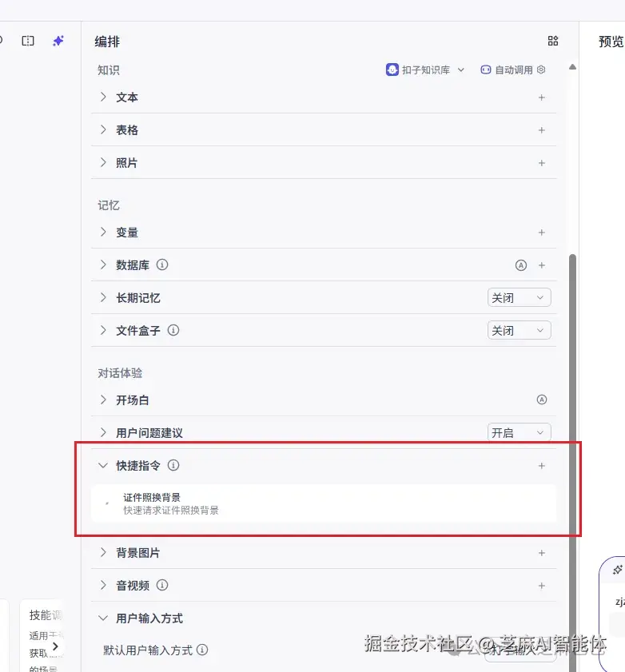Add a 变量 with the plus icon
625x672 pixels.
[x=541, y=233]
